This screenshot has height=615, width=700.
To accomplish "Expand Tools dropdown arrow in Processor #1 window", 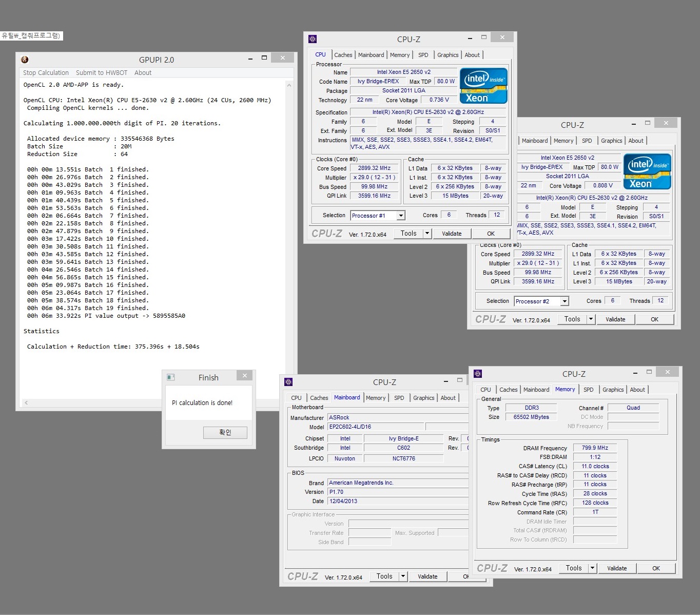I will click(x=427, y=233).
